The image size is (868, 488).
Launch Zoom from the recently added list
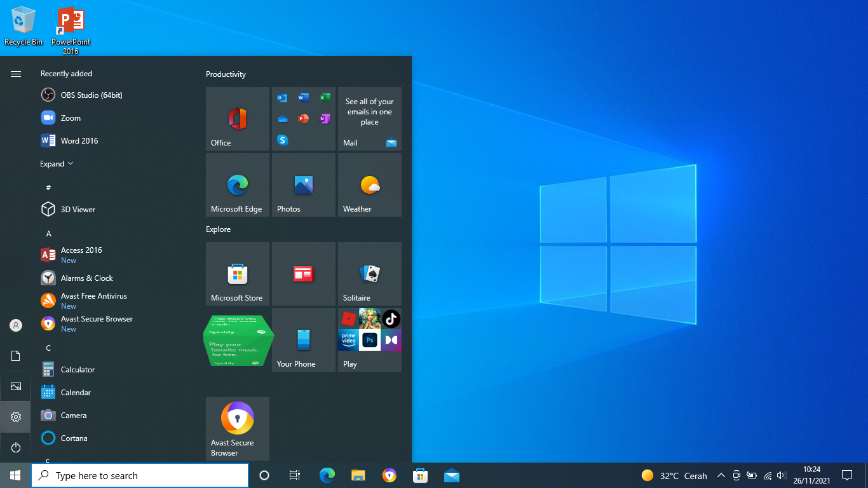[x=113, y=118]
